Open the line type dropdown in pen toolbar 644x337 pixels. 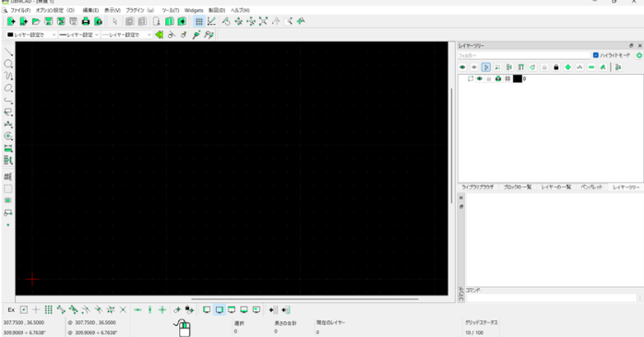[x=127, y=35]
